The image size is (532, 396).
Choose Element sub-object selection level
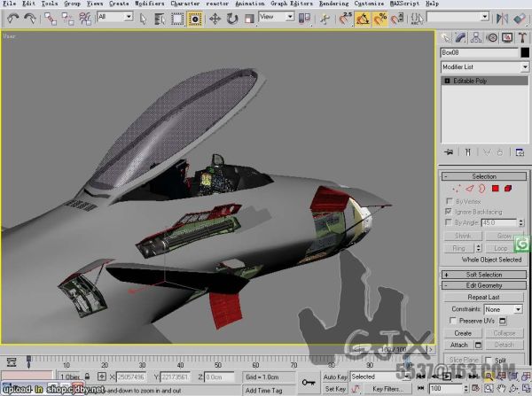pyautogui.click(x=507, y=189)
